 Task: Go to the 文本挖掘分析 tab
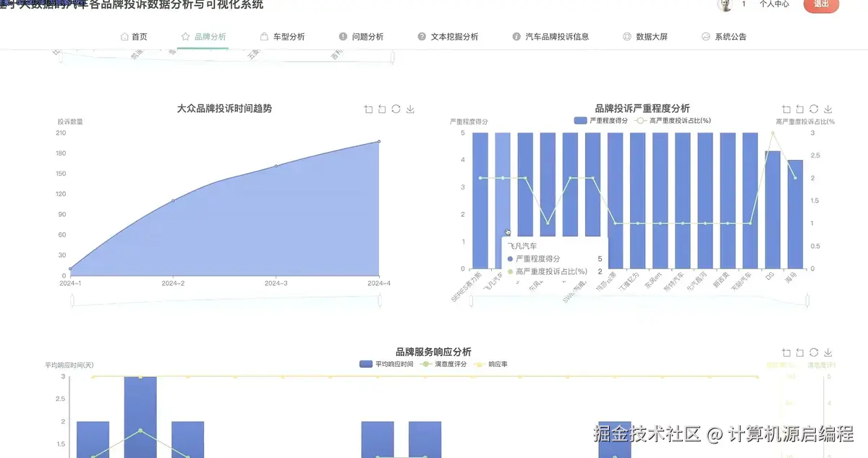(448, 36)
